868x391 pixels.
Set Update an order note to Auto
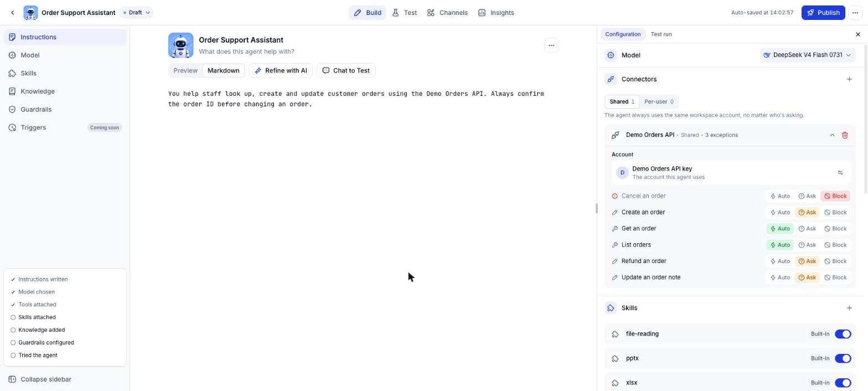tap(780, 277)
